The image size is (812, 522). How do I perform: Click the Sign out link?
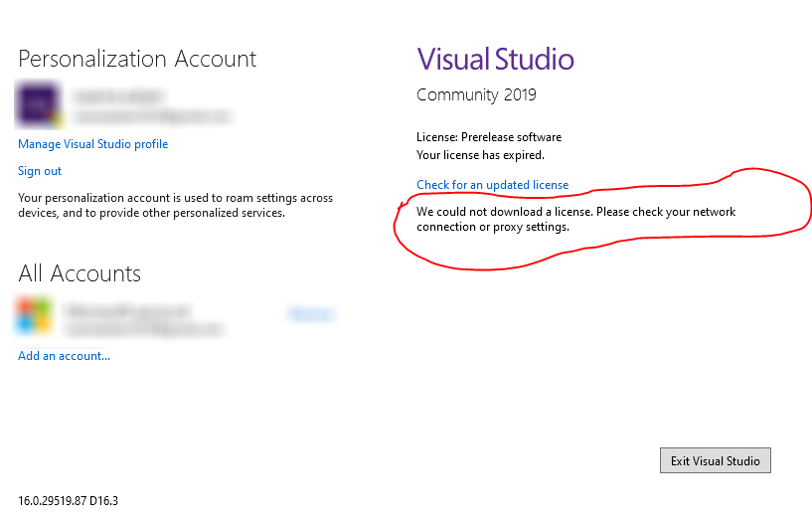40,171
